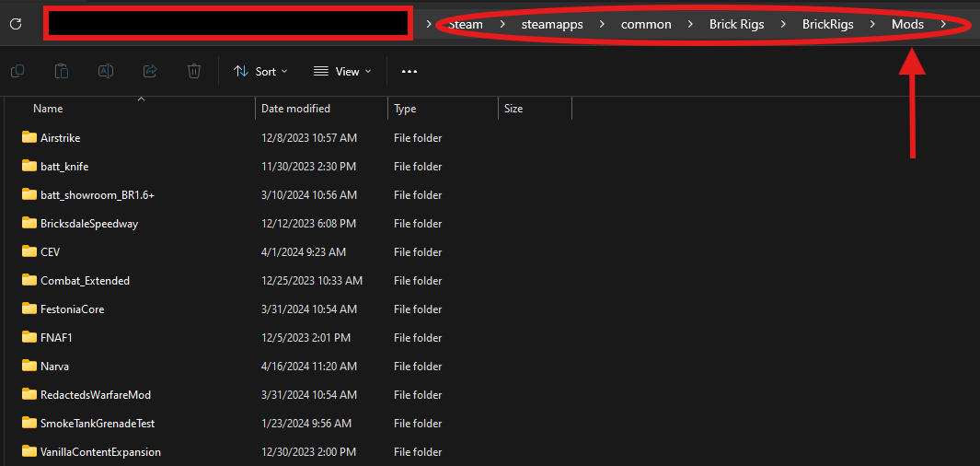Click the Delete trash icon

click(x=194, y=71)
